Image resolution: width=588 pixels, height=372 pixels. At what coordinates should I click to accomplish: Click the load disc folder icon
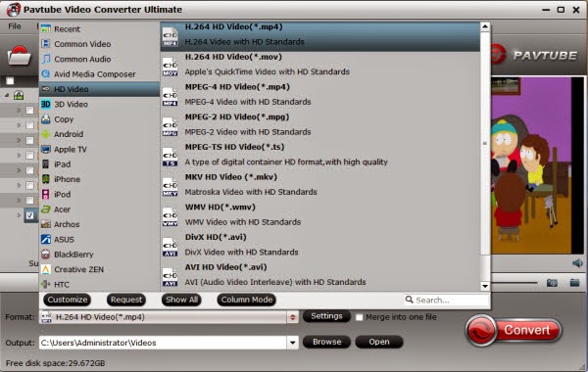(x=20, y=56)
